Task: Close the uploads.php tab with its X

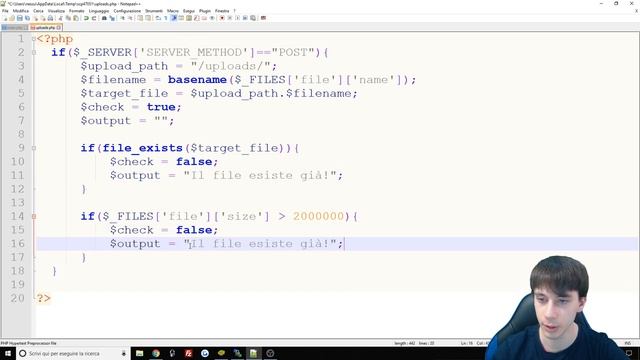Action: 59,27
